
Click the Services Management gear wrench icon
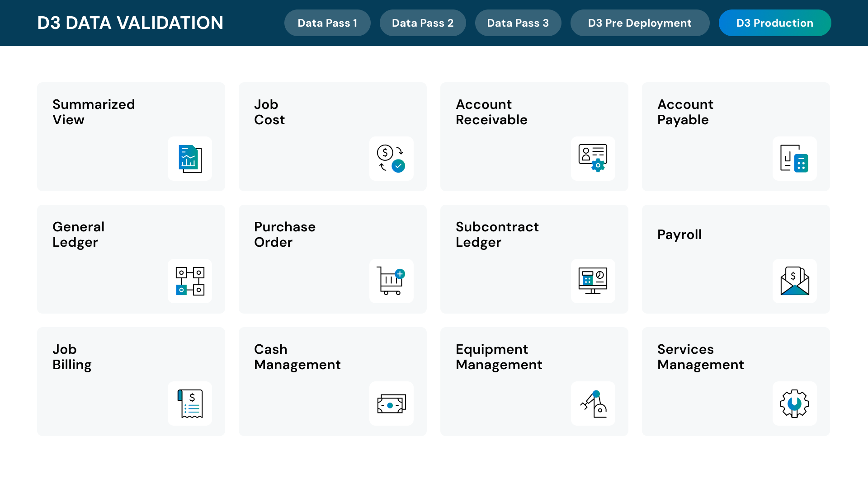[795, 404]
